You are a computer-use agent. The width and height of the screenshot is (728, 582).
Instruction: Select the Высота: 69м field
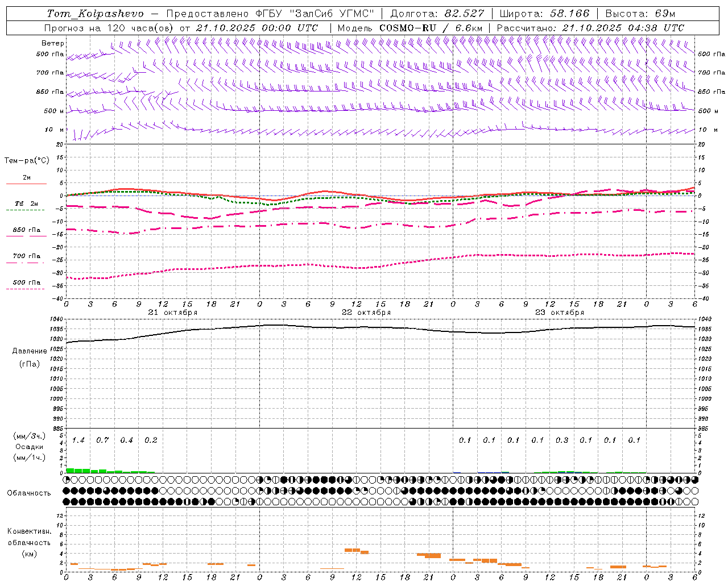click(640, 14)
